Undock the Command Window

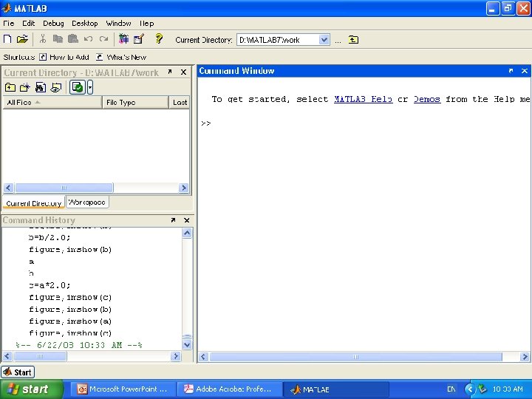511,71
